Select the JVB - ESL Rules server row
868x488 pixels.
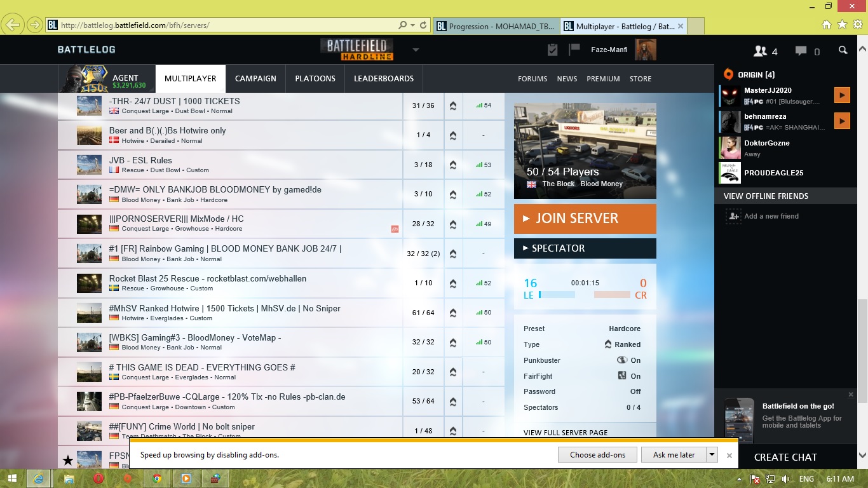[x=254, y=165]
